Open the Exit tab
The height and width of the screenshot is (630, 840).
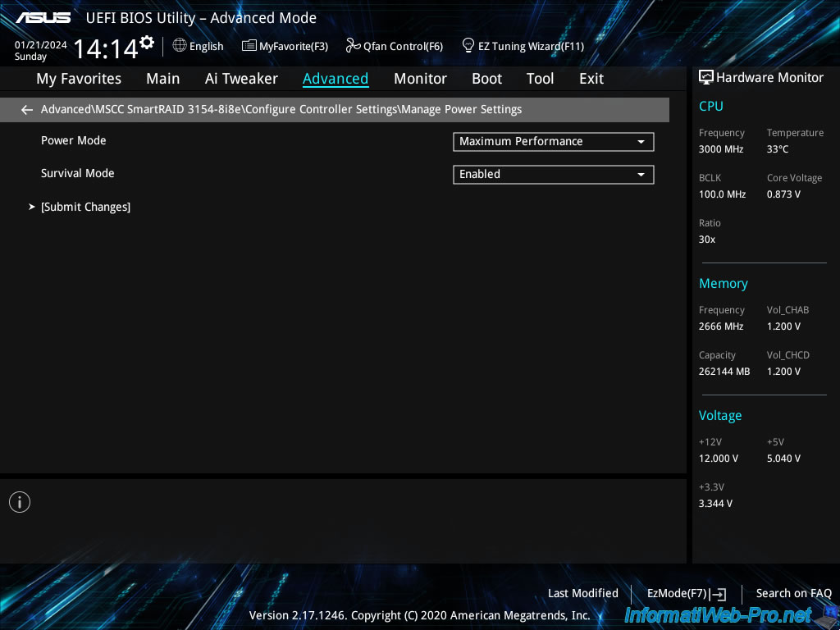[x=591, y=79]
